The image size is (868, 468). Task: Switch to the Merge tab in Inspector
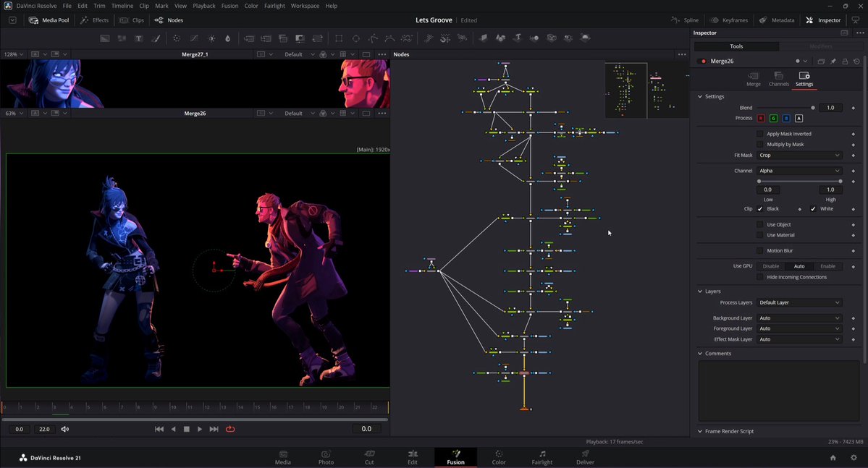[754, 79]
